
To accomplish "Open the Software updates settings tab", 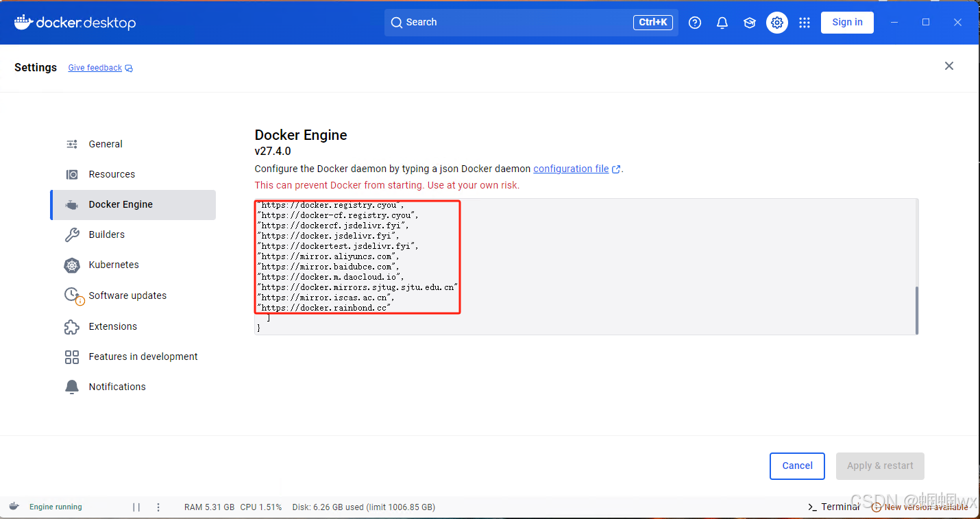I will [x=133, y=295].
